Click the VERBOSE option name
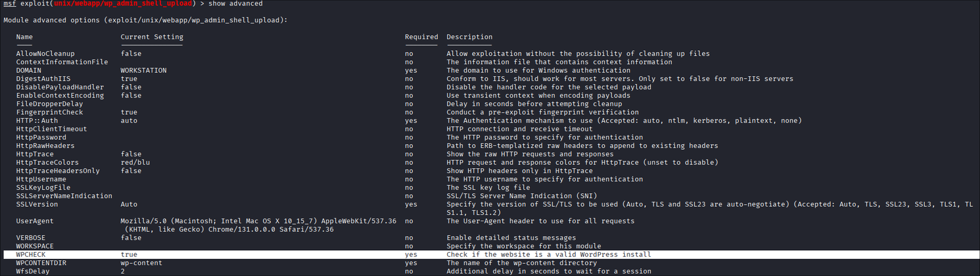This screenshot has width=980, height=276. 31,238
